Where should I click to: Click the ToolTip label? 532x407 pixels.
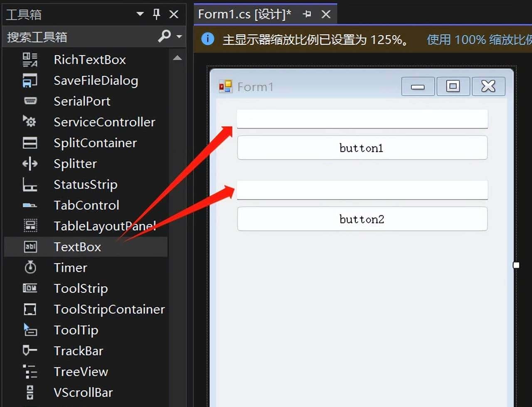coord(76,330)
